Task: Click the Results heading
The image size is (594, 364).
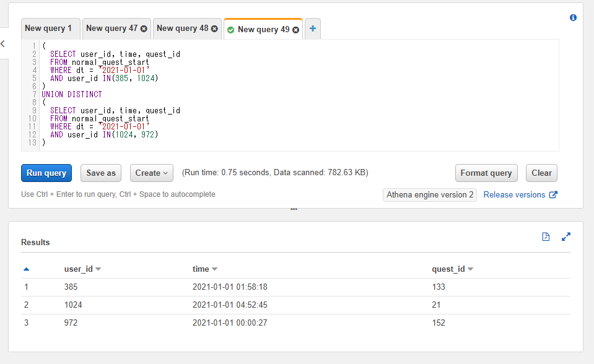Action: [x=35, y=243]
